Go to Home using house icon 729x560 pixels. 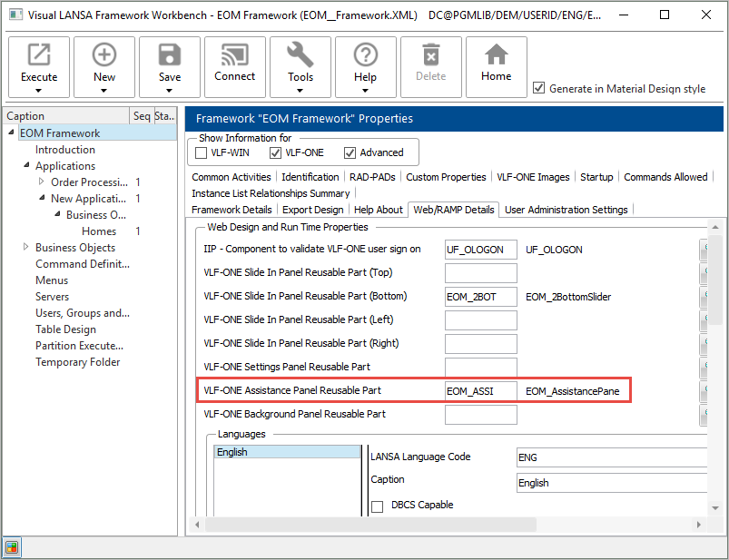496,55
